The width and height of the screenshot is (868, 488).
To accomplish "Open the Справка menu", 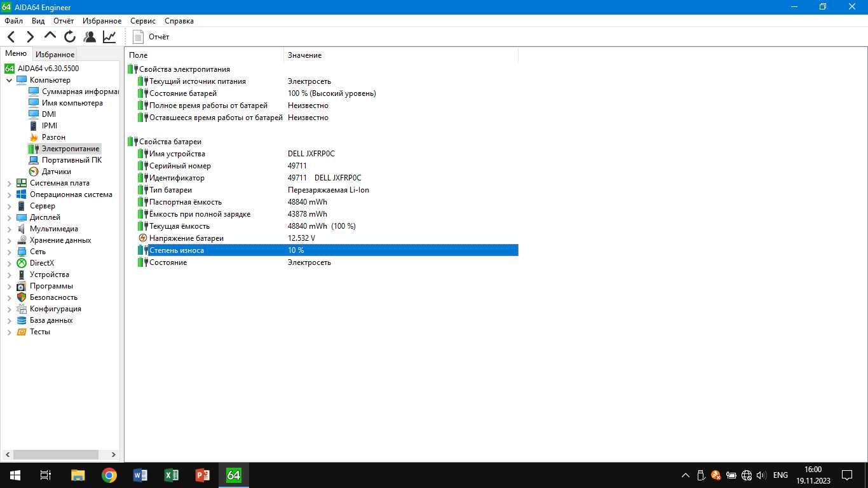I will click(x=179, y=21).
